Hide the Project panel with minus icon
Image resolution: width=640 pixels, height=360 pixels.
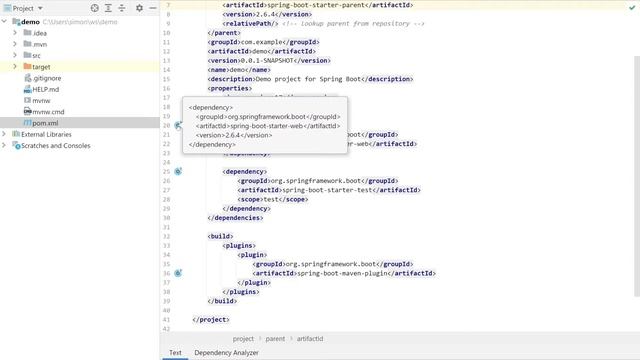[x=153, y=8]
